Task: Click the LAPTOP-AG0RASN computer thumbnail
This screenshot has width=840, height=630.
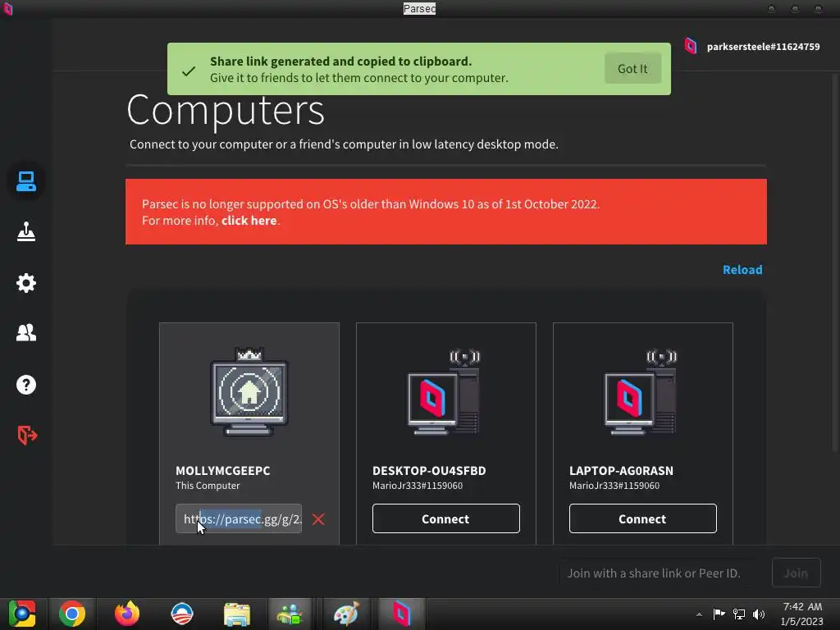Action: (641, 392)
